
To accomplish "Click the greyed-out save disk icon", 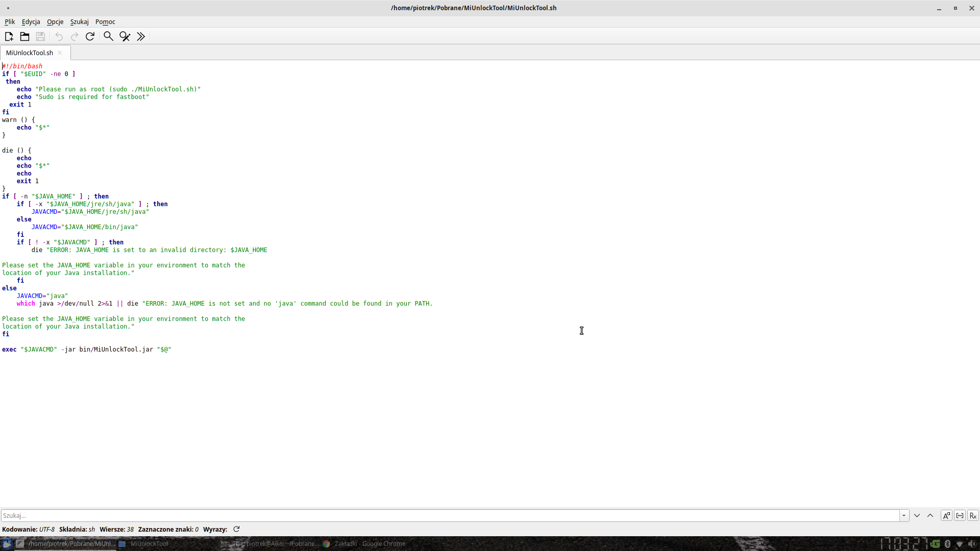I will [x=40, y=36].
